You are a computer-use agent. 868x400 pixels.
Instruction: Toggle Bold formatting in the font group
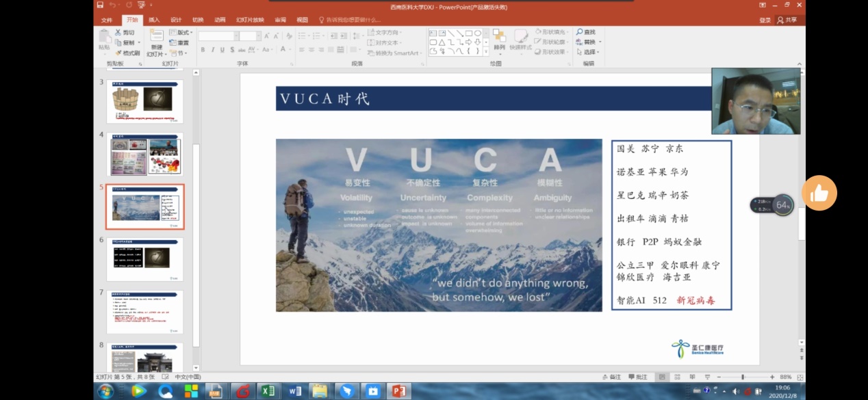coord(203,50)
